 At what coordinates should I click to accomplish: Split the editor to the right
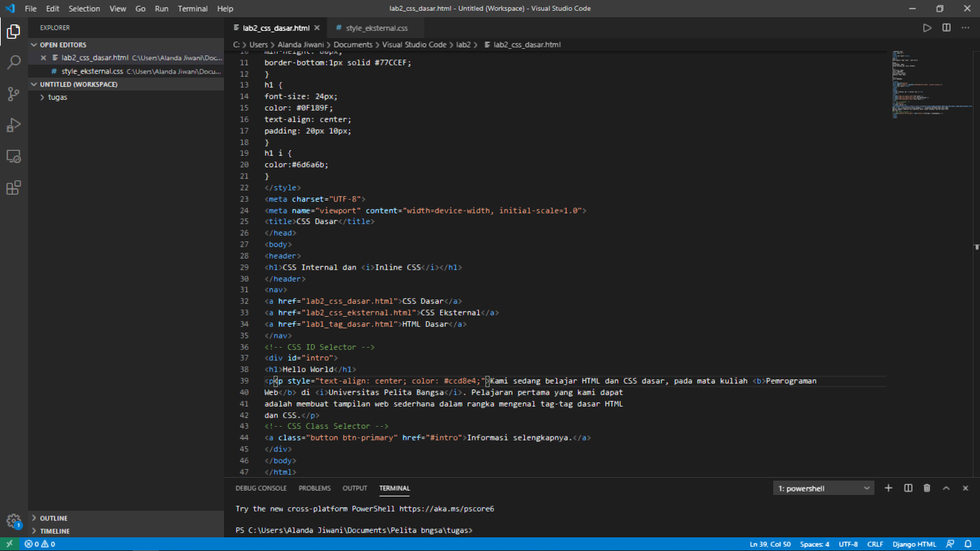[x=946, y=28]
